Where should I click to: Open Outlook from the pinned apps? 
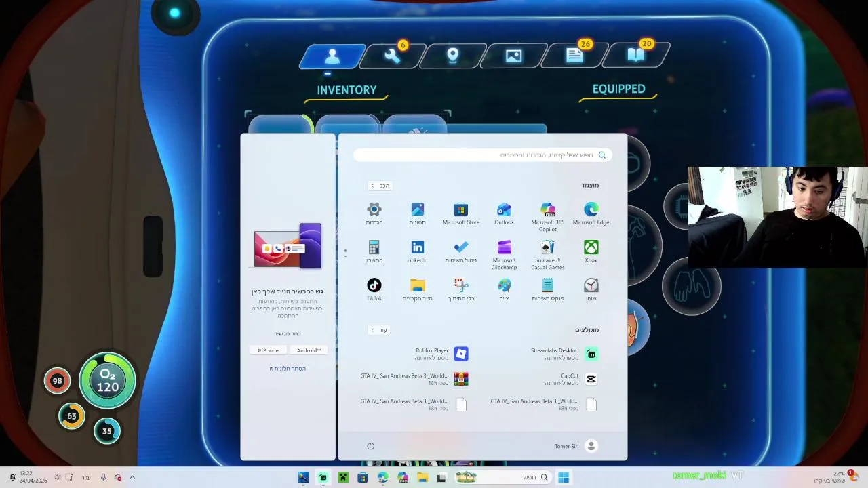click(x=504, y=214)
